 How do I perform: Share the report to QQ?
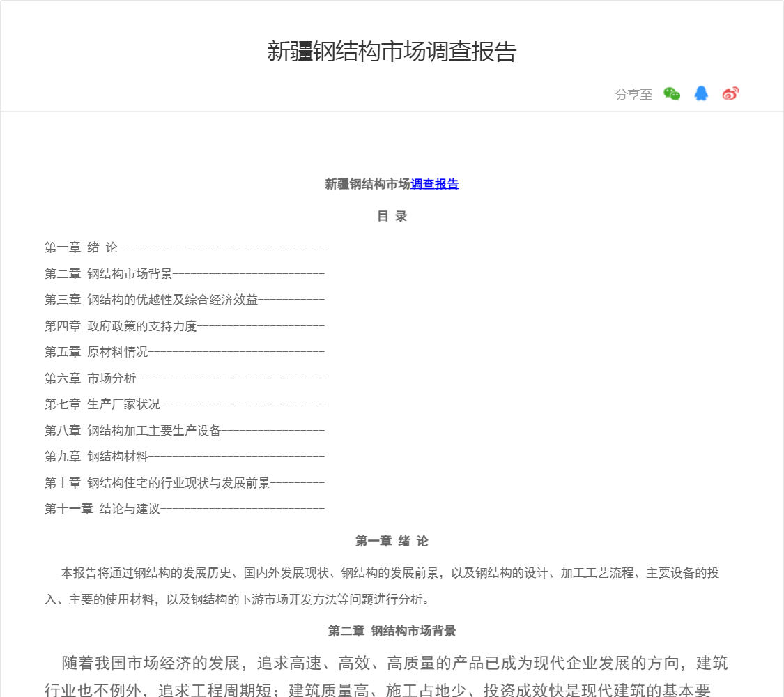coord(701,93)
